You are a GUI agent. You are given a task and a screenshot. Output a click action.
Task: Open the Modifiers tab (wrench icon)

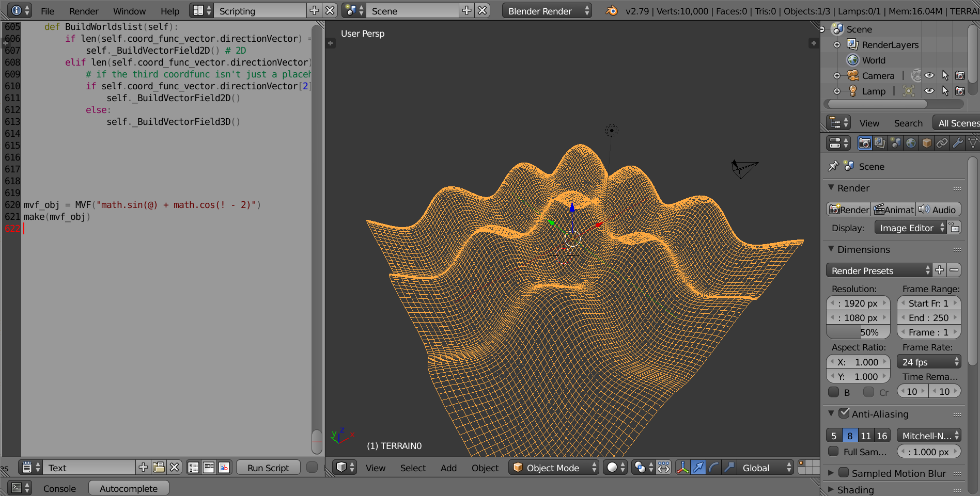tap(957, 143)
